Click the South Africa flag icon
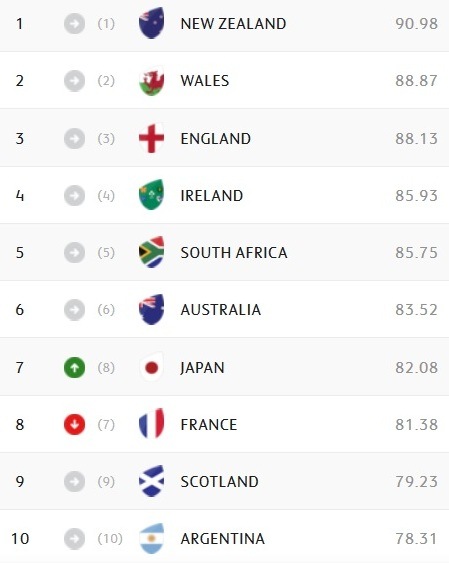The image size is (449, 563). tap(151, 252)
